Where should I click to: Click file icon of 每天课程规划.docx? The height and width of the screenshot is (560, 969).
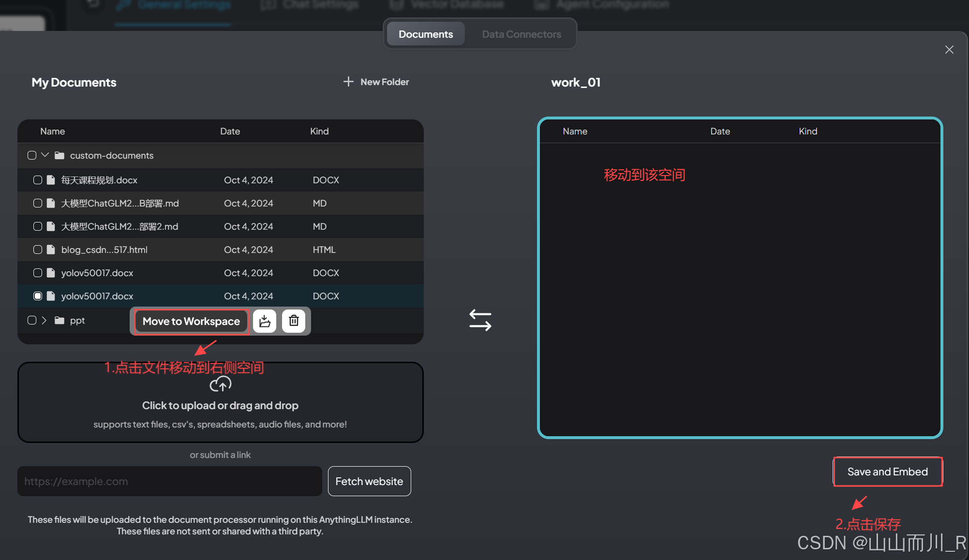tap(51, 180)
